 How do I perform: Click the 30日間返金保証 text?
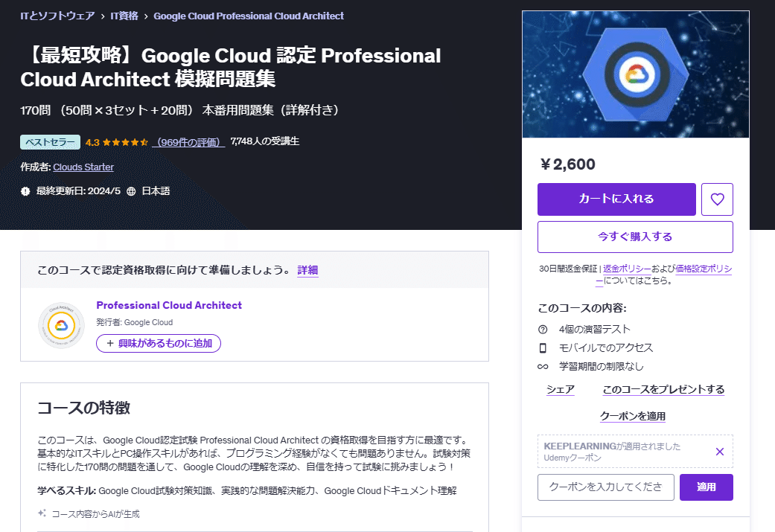(568, 269)
